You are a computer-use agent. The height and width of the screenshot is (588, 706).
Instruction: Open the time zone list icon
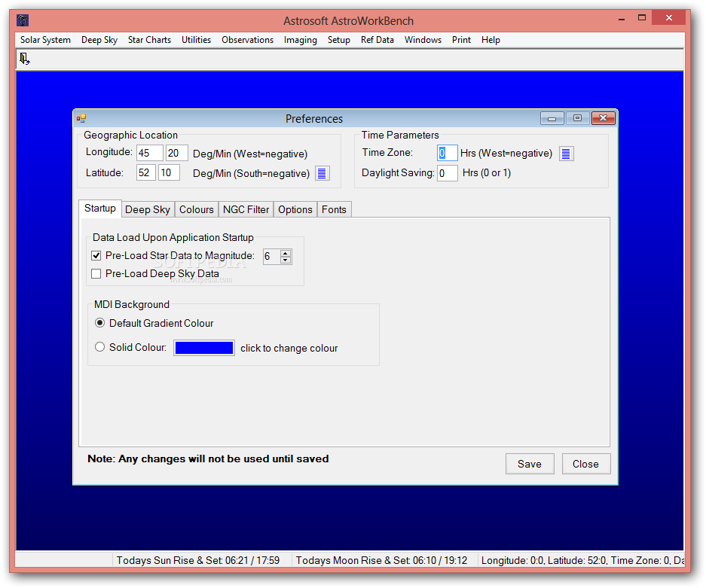(566, 154)
